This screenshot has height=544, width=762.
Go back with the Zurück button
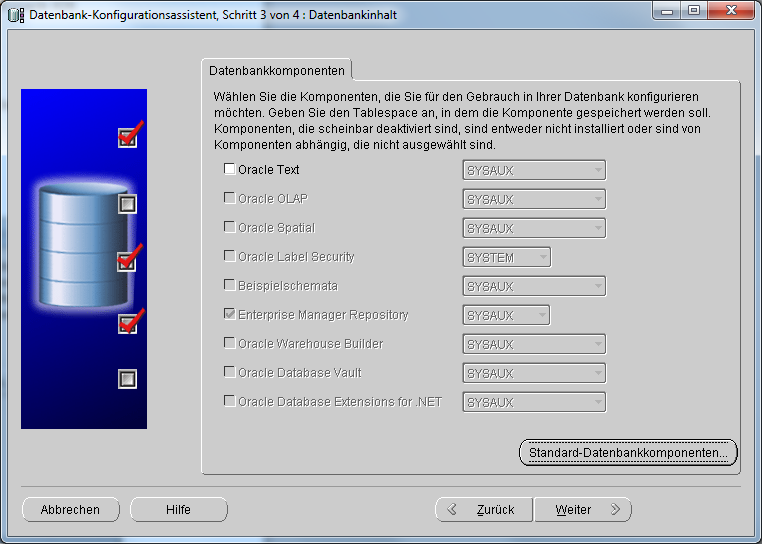(x=484, y=509)
